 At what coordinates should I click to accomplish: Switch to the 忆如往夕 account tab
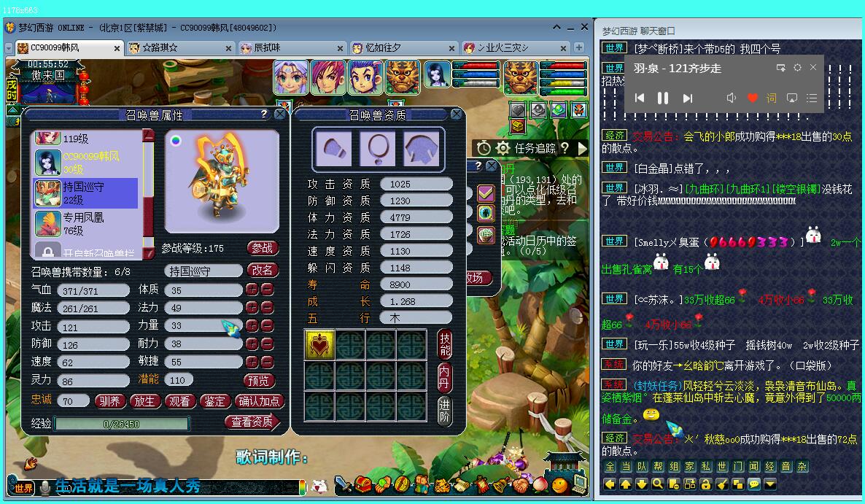404,48
